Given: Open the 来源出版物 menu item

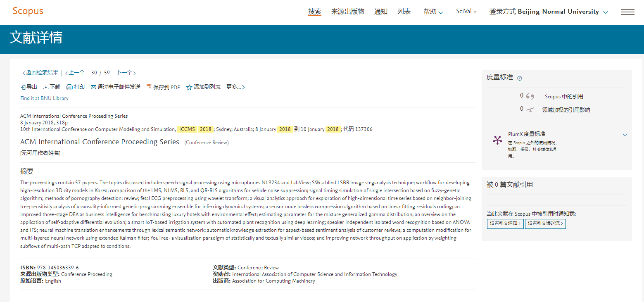Looking at the screenshot, I should [348, 12].
